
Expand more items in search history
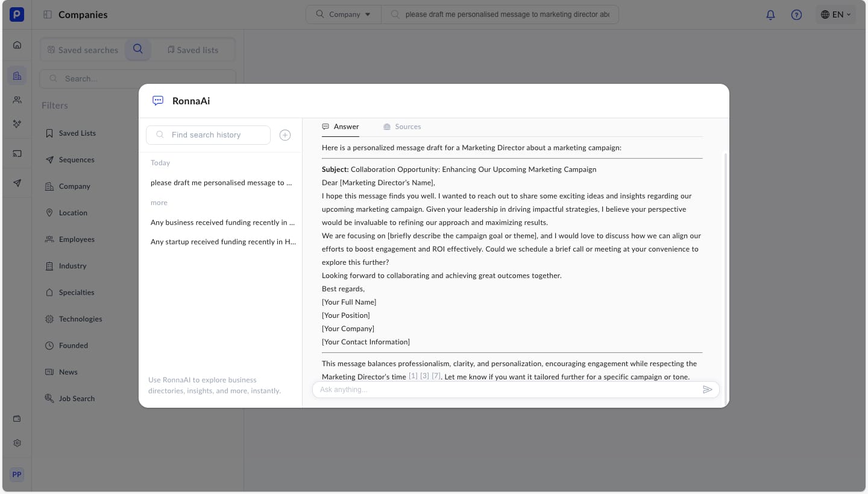pyautogui.click(x=159, y=203)
